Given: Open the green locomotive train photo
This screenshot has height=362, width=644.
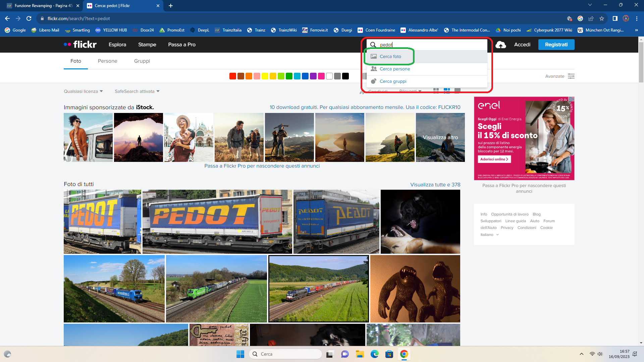Looking at the screenshot, I should (x=216, y=289).
